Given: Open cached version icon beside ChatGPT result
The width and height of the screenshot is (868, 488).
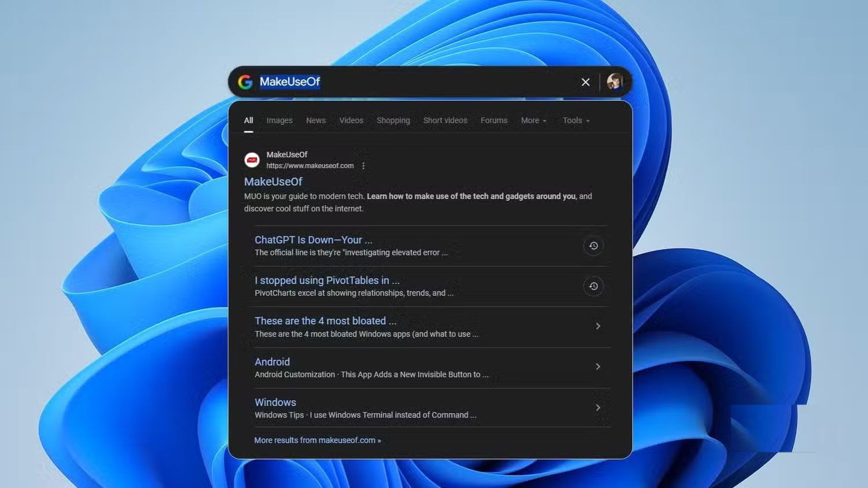Looking at the screenshot, I should [x=593, y=245].
